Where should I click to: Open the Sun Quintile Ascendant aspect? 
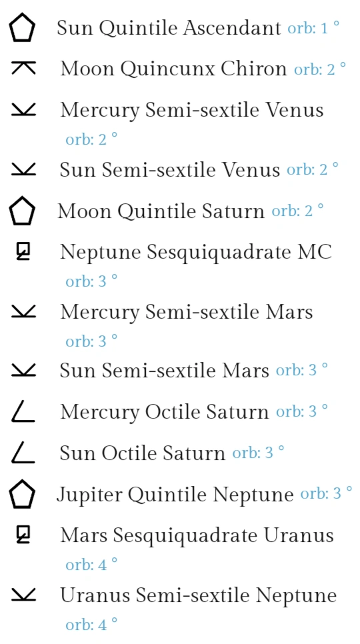(169, 29)
